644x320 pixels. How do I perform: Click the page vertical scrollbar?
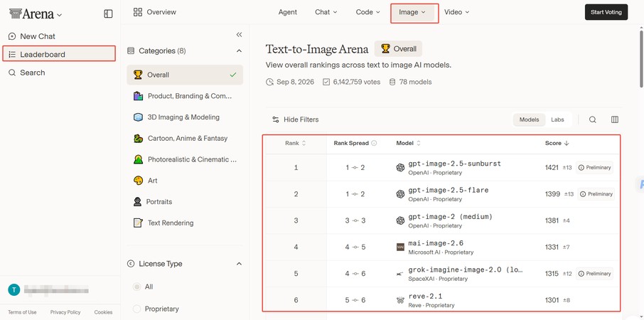[x=641, y=58]
